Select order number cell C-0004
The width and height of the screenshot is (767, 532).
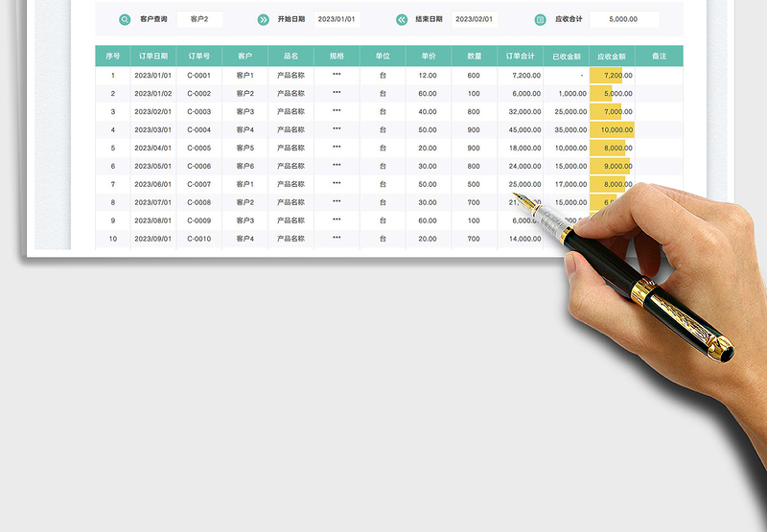click(199, 129)
